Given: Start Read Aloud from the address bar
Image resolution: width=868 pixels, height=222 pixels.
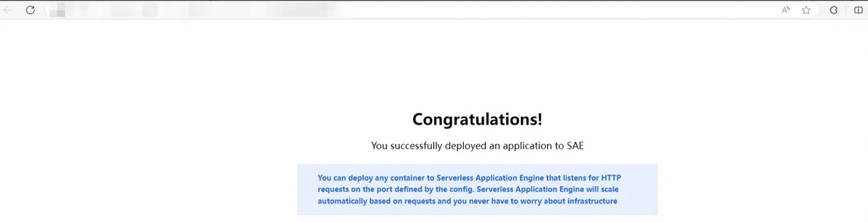Looking at the screenshot, I should pos(785,10).
